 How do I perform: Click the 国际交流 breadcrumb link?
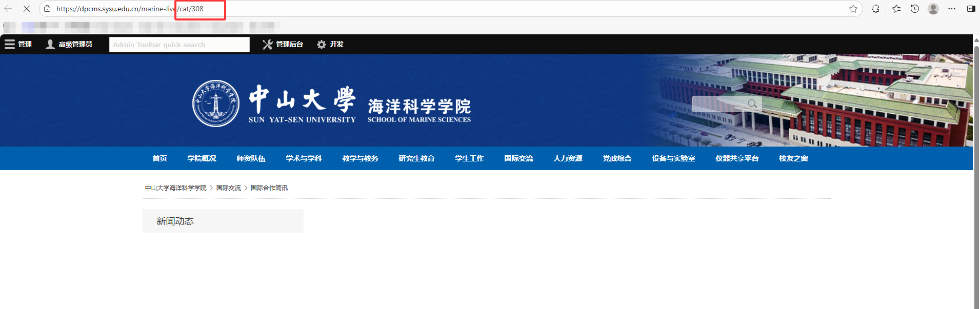click(228, 188)
